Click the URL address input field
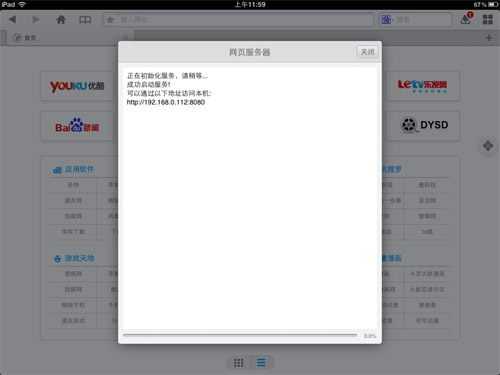Viewport: 500px width, 375px height. click(238, 20)
